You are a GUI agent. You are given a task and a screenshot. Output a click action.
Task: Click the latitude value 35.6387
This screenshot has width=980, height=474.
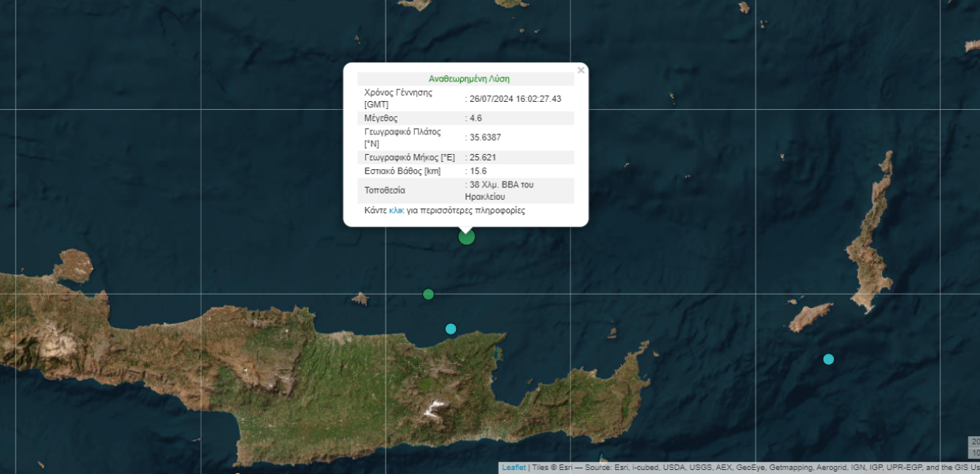click(x=485, y=137)
